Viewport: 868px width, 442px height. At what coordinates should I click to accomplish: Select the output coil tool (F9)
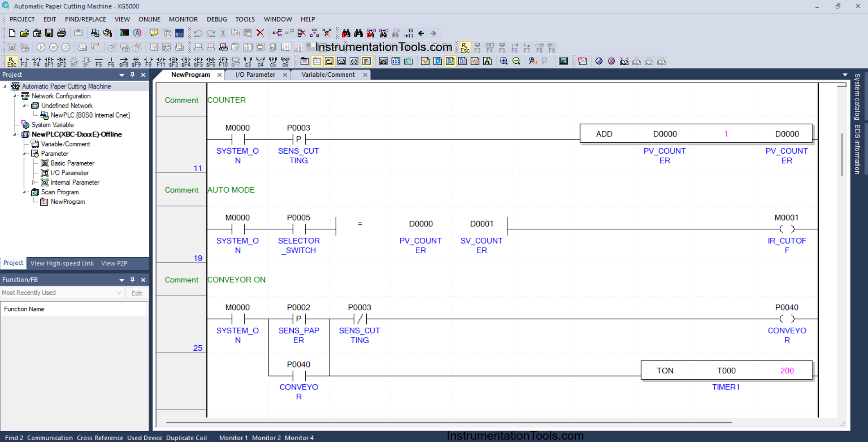(x=148, y=61)
